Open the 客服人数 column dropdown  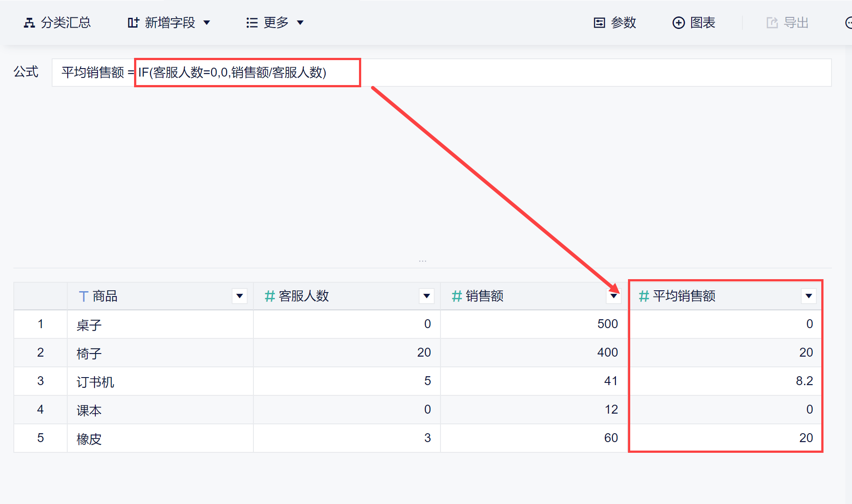(427, 296)
